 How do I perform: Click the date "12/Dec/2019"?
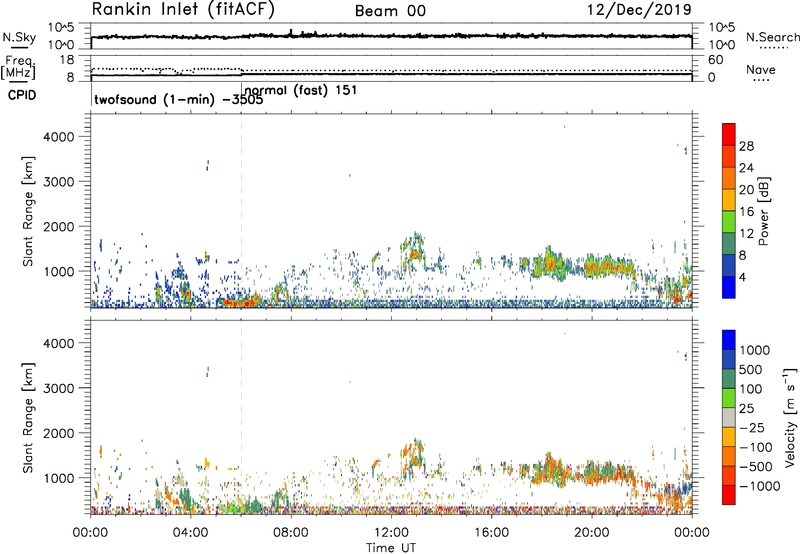pos(639,10)
